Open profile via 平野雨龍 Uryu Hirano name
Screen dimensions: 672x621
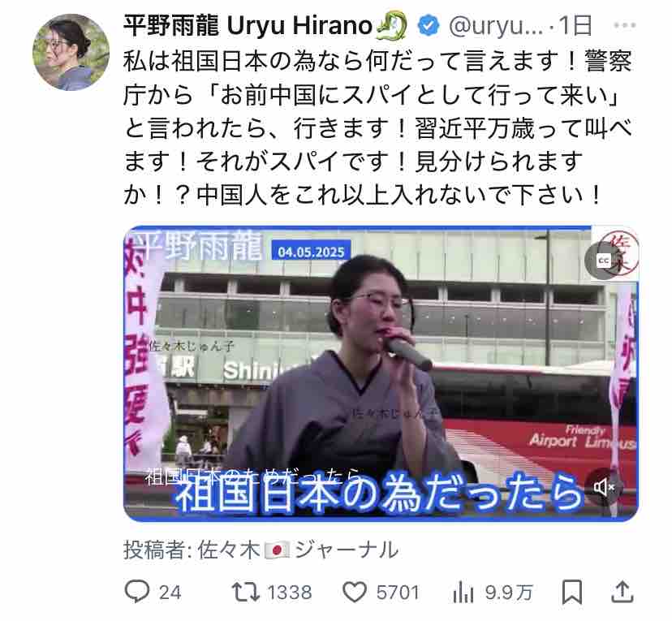point(248,26)
